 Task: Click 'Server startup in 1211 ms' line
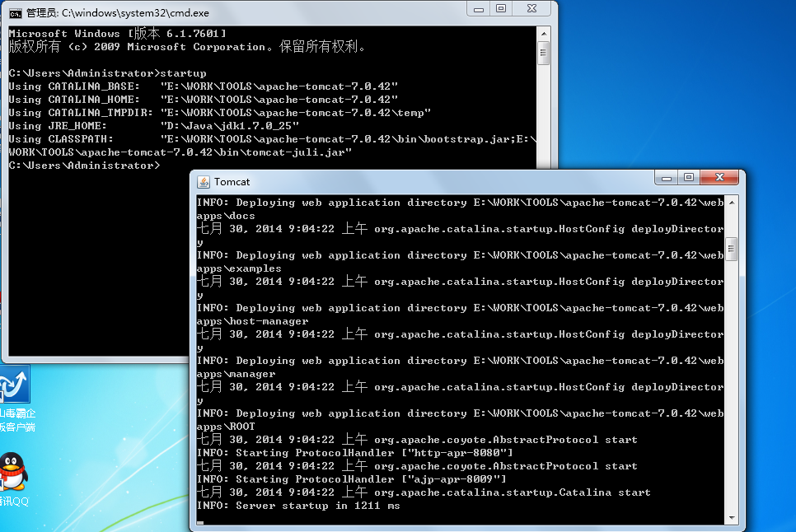pos(298,506)
